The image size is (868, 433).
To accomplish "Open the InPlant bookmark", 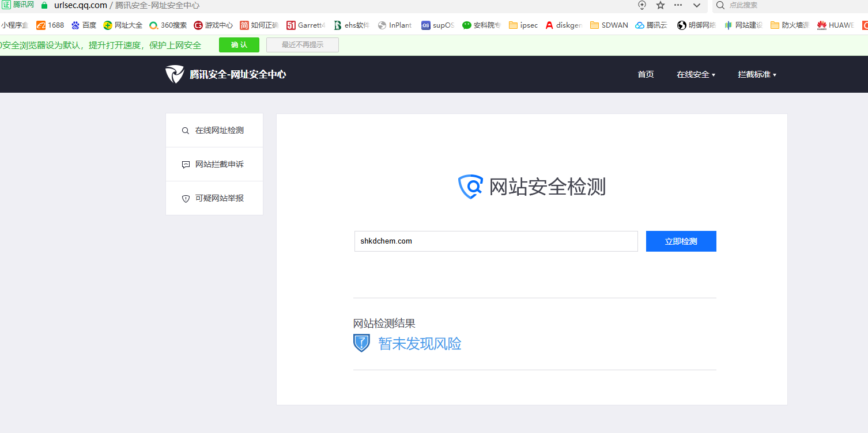I will pos(395,25).
